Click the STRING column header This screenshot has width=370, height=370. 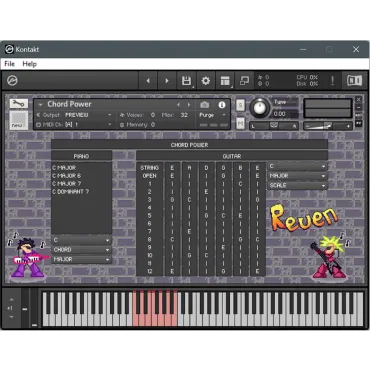(x=149, y=168)
